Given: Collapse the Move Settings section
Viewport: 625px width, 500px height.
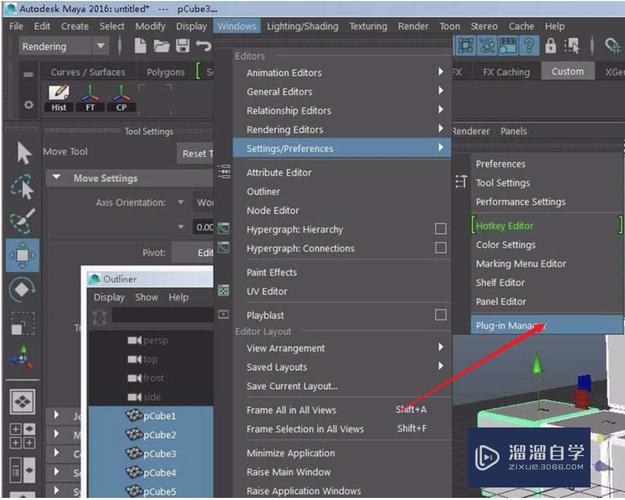Looking at the screenshot, I should pyautogui.click(x=57, y=177).
